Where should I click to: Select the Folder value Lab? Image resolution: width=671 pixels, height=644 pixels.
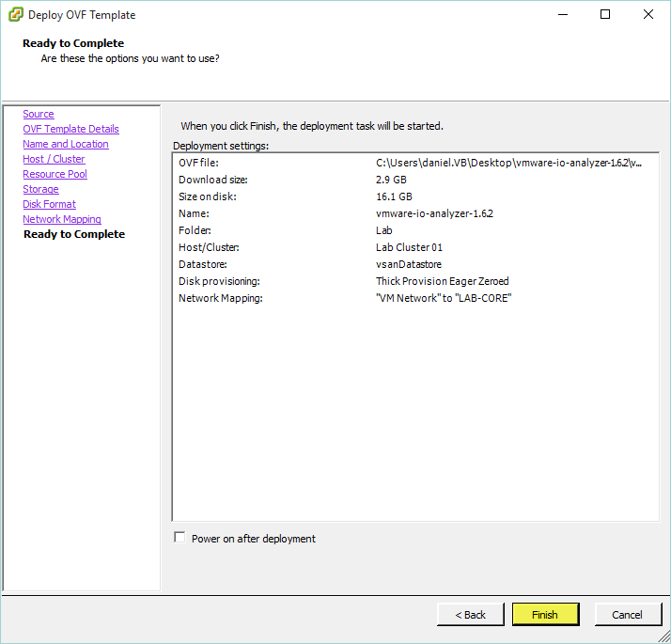pyautogui.click(x=383, y=230)
